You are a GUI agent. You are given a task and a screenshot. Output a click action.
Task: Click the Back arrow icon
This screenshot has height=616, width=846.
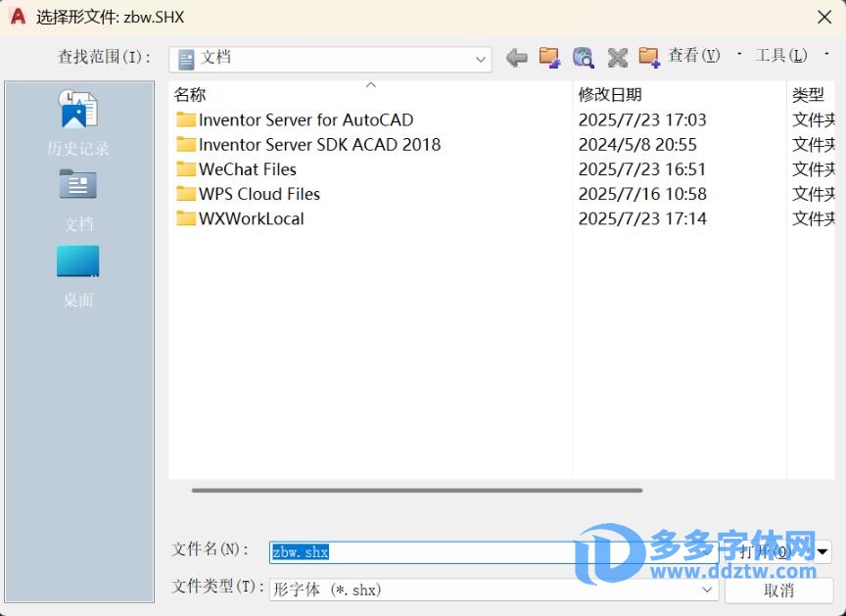[517, 58]
